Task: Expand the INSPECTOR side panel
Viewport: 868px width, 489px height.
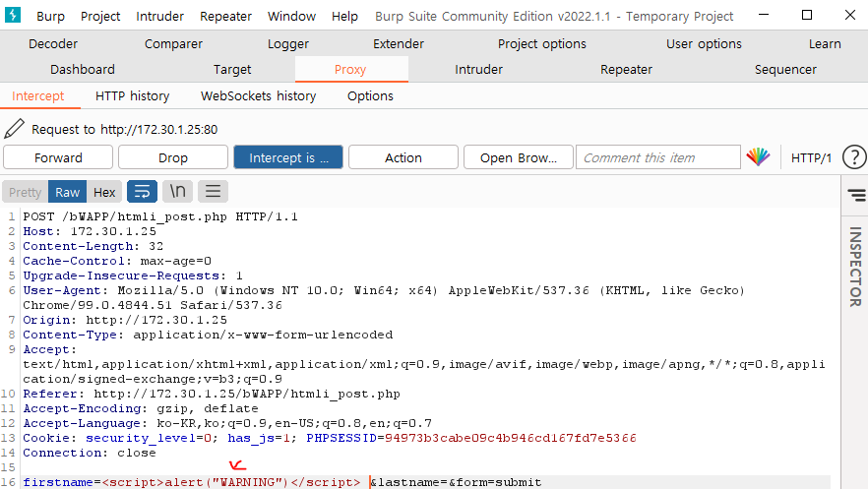Action: pyautogui.click(x=855, y=267)
